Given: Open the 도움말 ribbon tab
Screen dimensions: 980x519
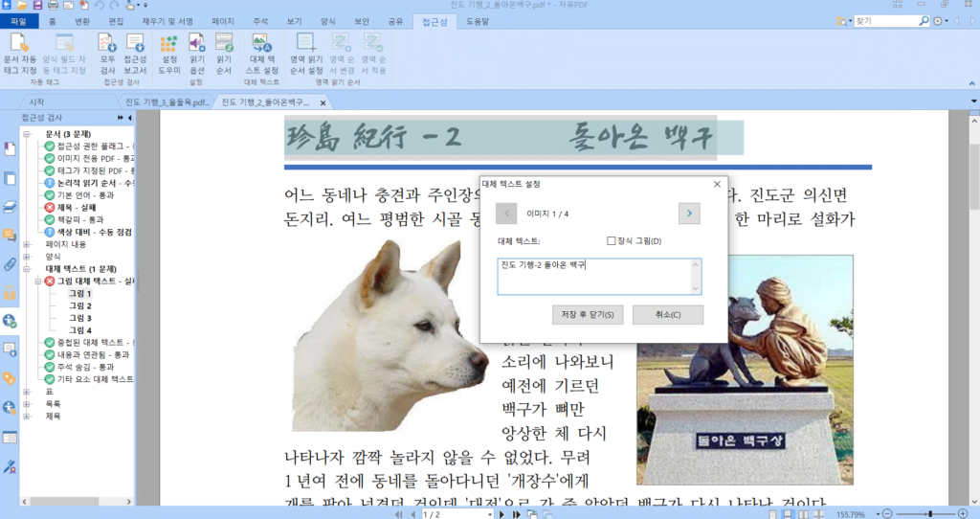Looking at the screenshot, I should click(478, 21).
